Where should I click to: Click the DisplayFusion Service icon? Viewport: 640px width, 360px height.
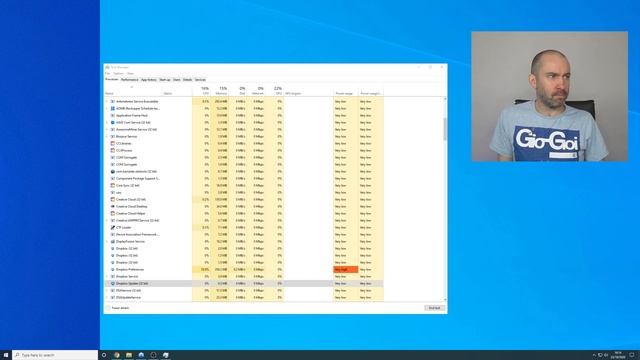(x=113, y=241)
